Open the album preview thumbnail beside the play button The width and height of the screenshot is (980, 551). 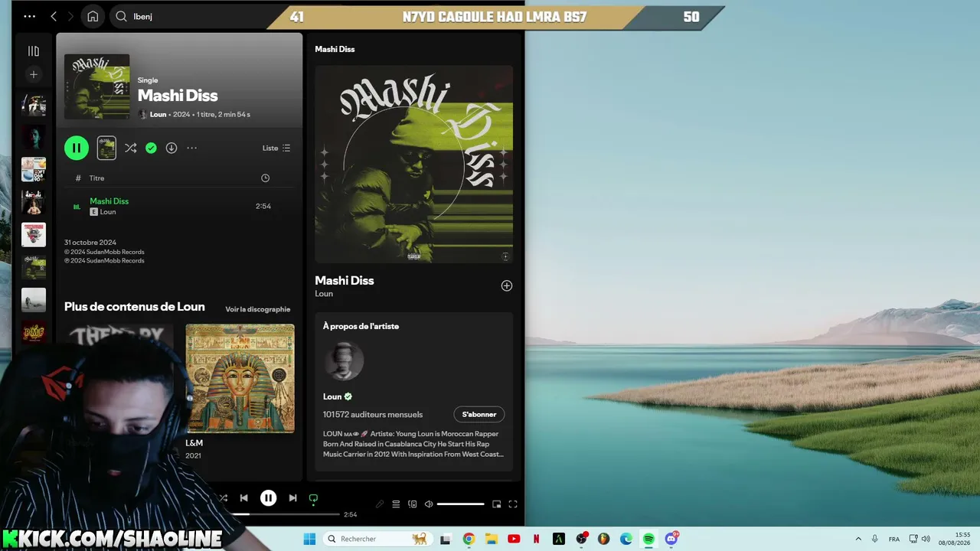pyautogui.click(x=106, y=148)
